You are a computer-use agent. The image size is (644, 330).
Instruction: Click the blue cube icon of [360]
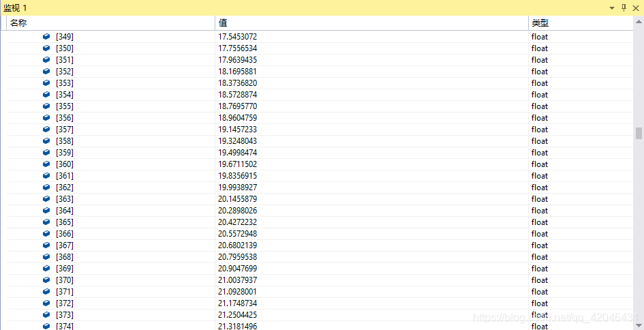46,164
